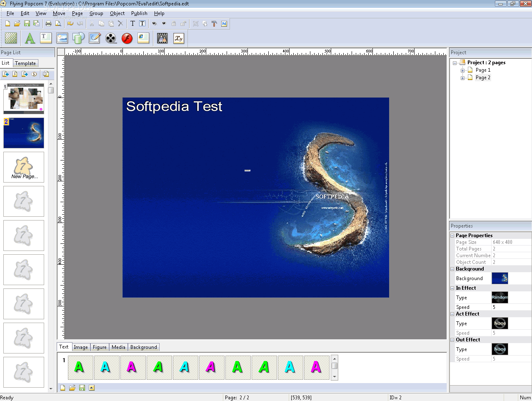The width and height of the screenshot is (532, 401).
Task: Collapse the Background properties section
Action: (x=452, y=269)
